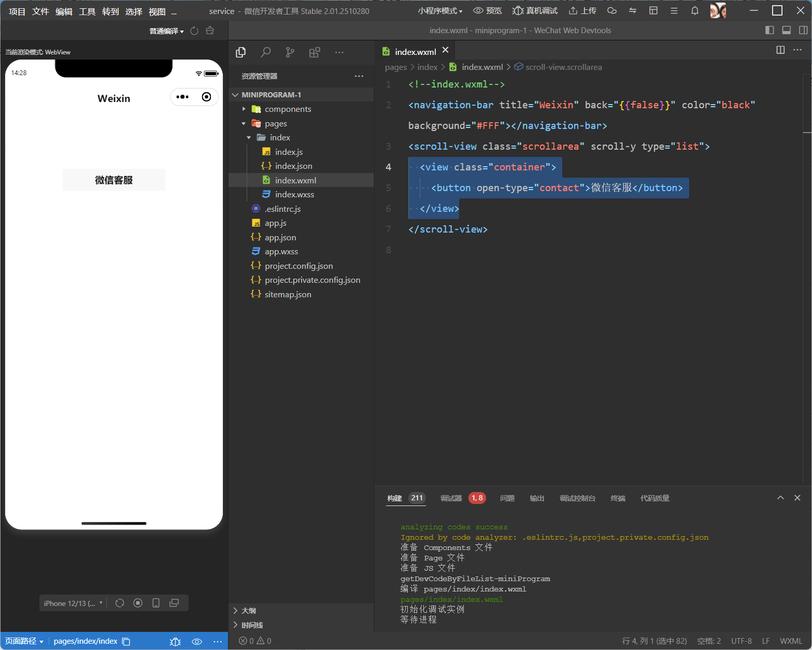Open the source control icon

pyautogui.click(x=290, y=52)
